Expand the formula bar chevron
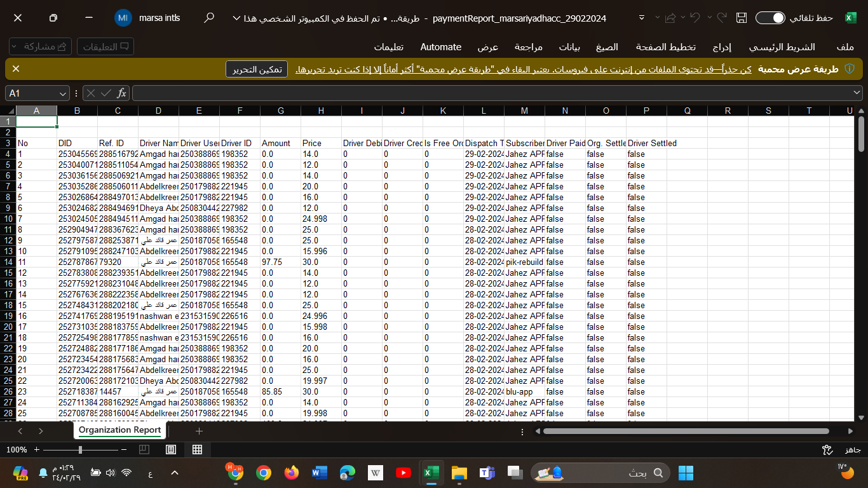 pos(857,93)
